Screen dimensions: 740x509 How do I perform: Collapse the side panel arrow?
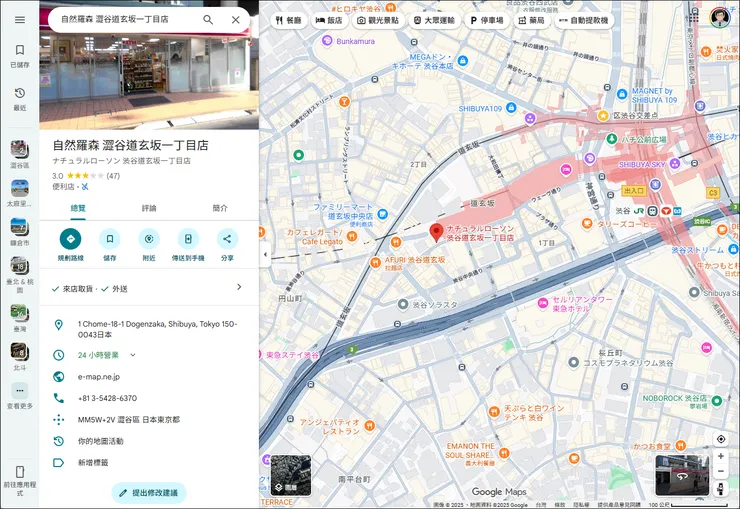(265, 254)
